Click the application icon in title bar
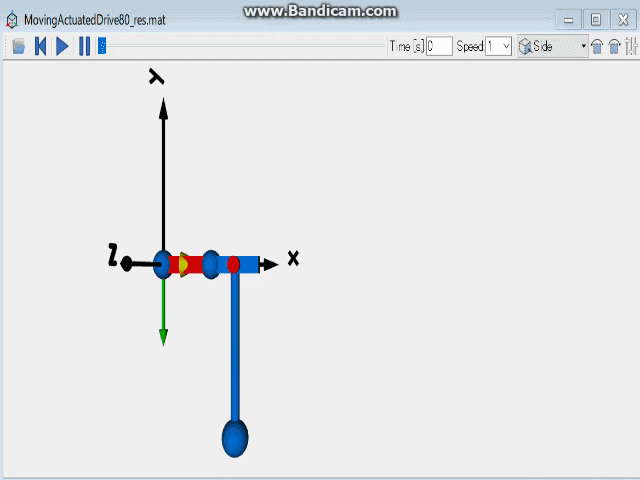This screenshot has width=640, height=480. pyautogui.click(x=11, y=20)
